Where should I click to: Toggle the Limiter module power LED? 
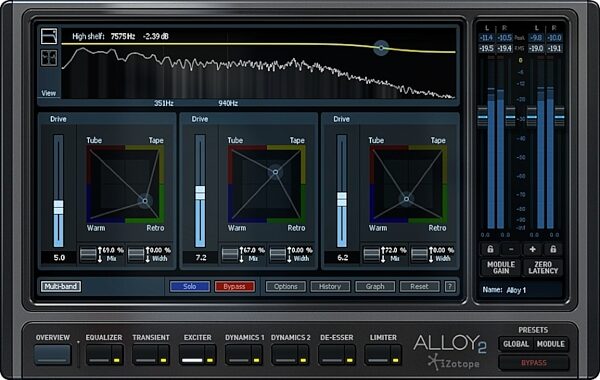(396, 360)
